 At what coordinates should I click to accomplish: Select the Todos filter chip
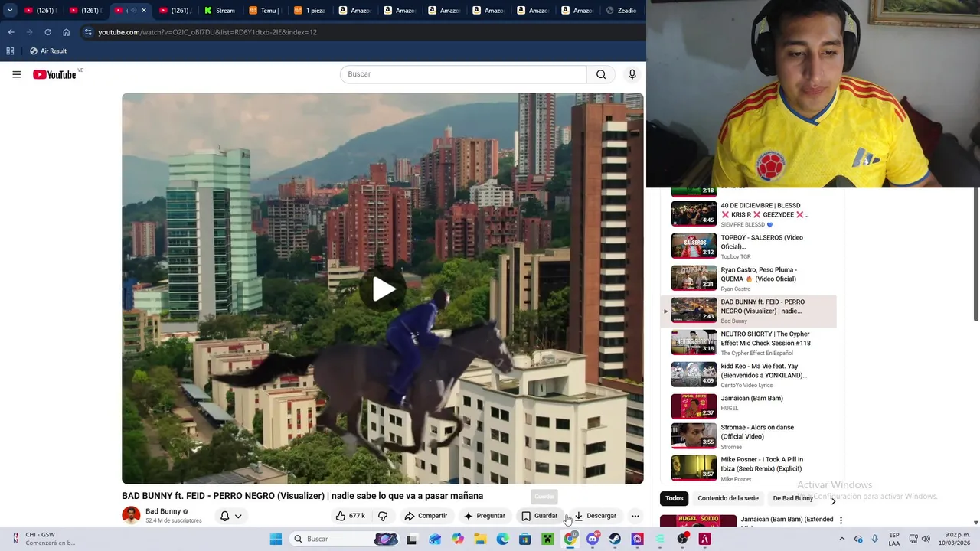pos(674,498)
